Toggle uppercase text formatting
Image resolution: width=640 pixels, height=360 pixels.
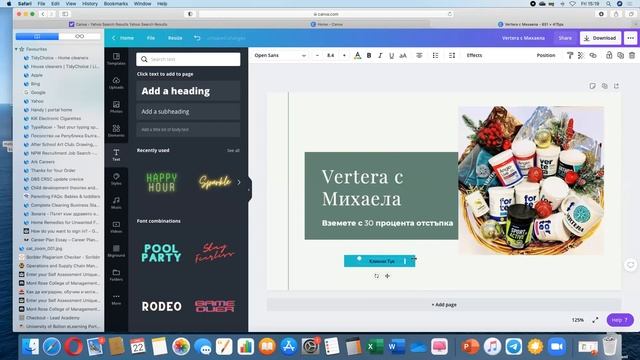coord(403,56)
